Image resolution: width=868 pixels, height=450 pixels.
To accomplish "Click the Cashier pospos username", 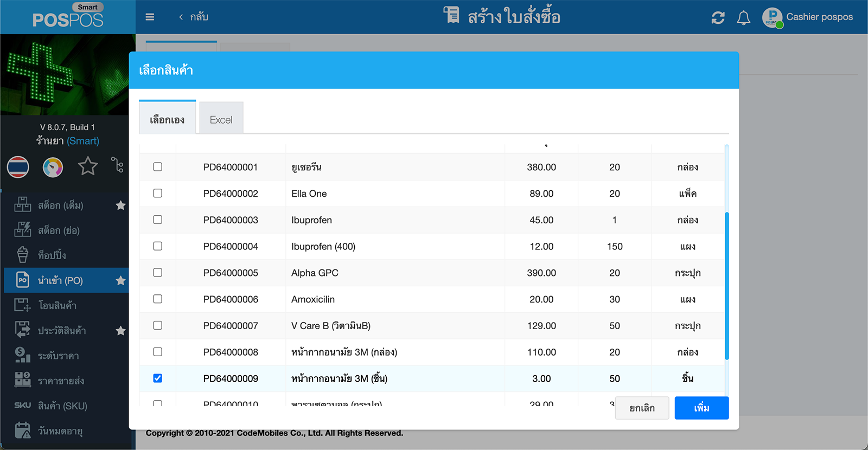I will click(819, 17).
